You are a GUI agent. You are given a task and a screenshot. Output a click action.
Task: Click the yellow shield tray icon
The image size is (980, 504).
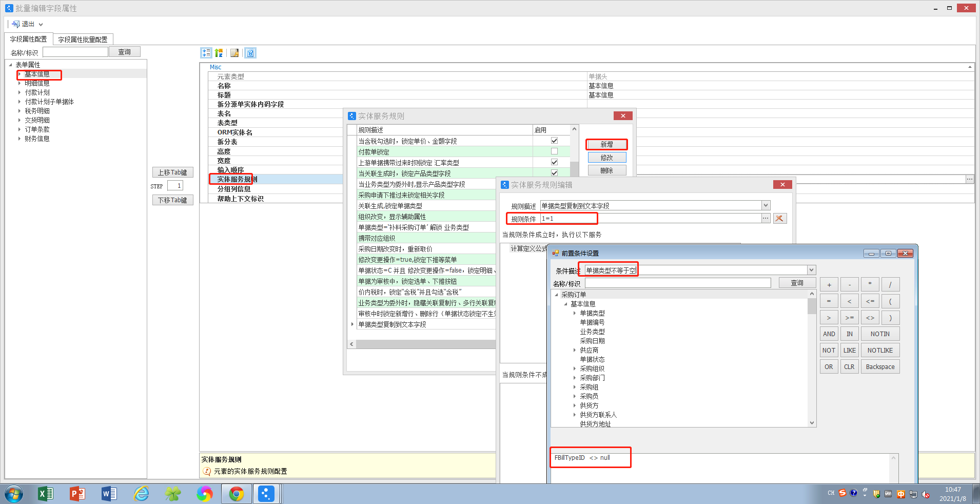pos(876,494)
